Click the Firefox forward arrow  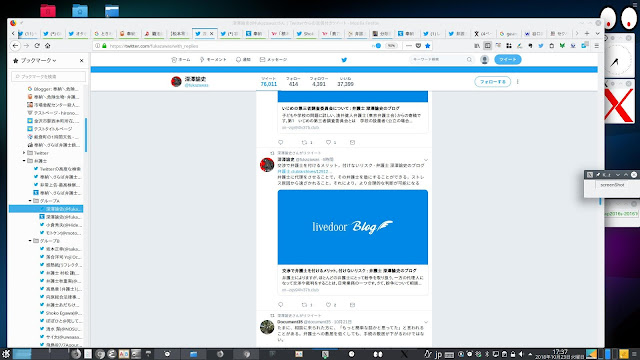(x=26, y=46)
